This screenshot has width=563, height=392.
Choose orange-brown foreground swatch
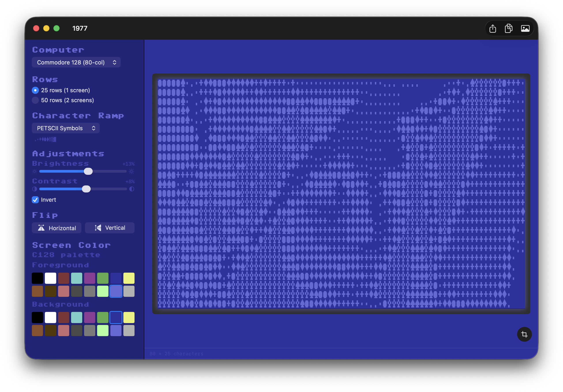[x=37, y=291]
